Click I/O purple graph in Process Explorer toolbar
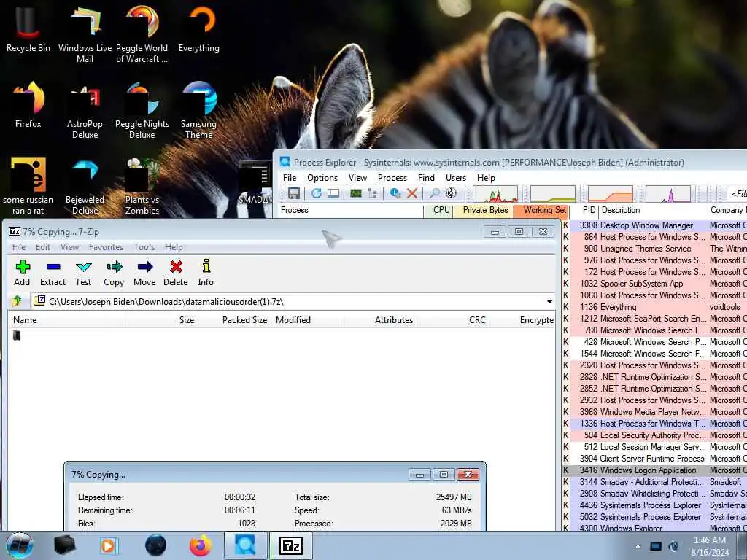This screenshot has width=747, height=560. point(668,194)
